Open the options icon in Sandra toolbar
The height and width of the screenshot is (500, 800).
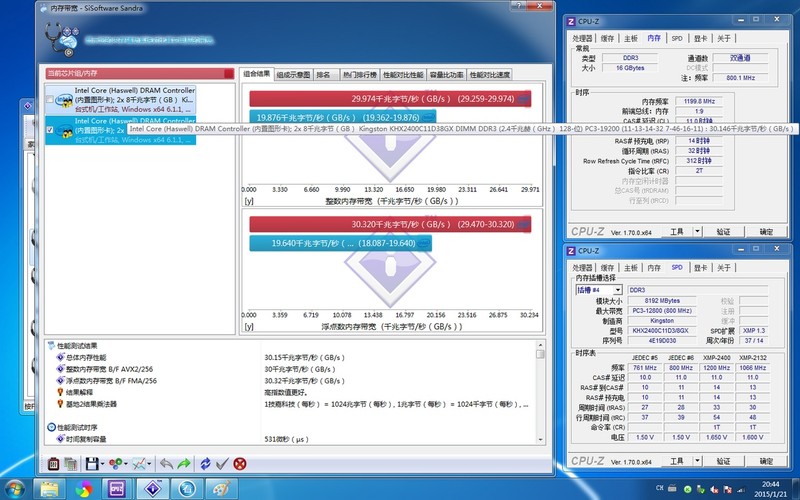tap(53, 464)
